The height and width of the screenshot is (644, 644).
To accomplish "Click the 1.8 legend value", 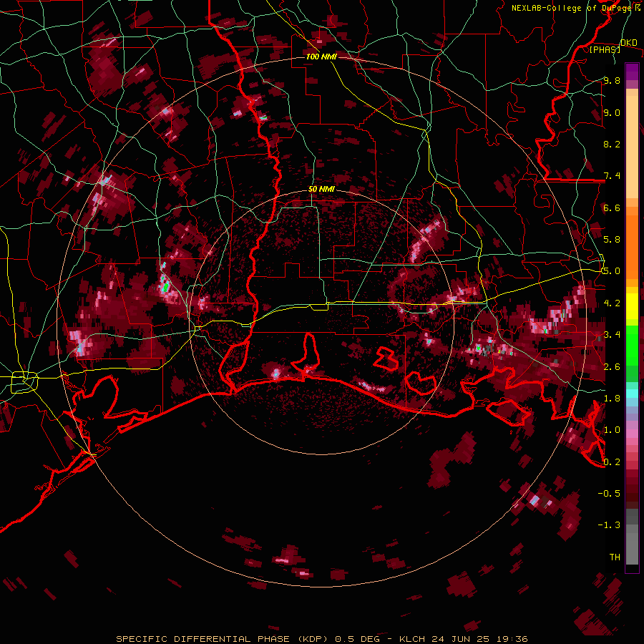I will [612, 399].
